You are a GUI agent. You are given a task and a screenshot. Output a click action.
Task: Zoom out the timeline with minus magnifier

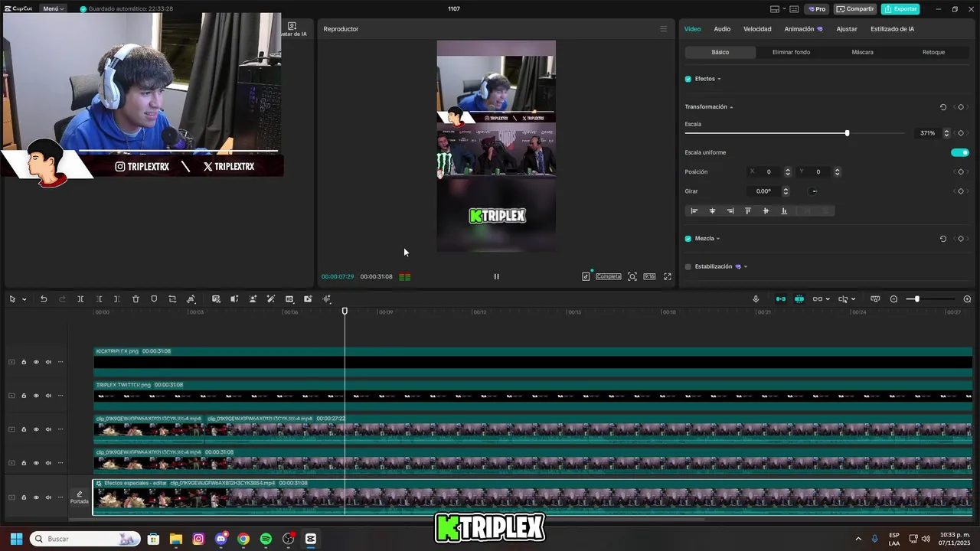(893, 299)
